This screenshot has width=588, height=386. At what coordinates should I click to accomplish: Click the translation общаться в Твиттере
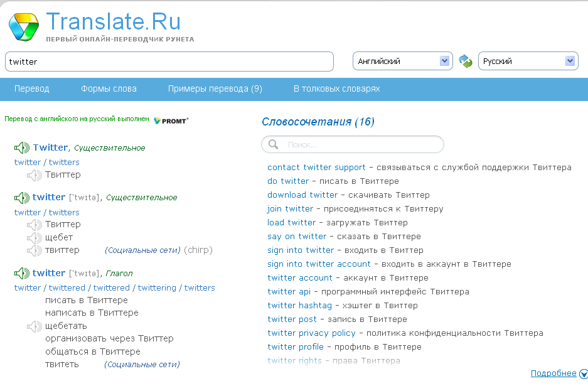pos(93,352)
